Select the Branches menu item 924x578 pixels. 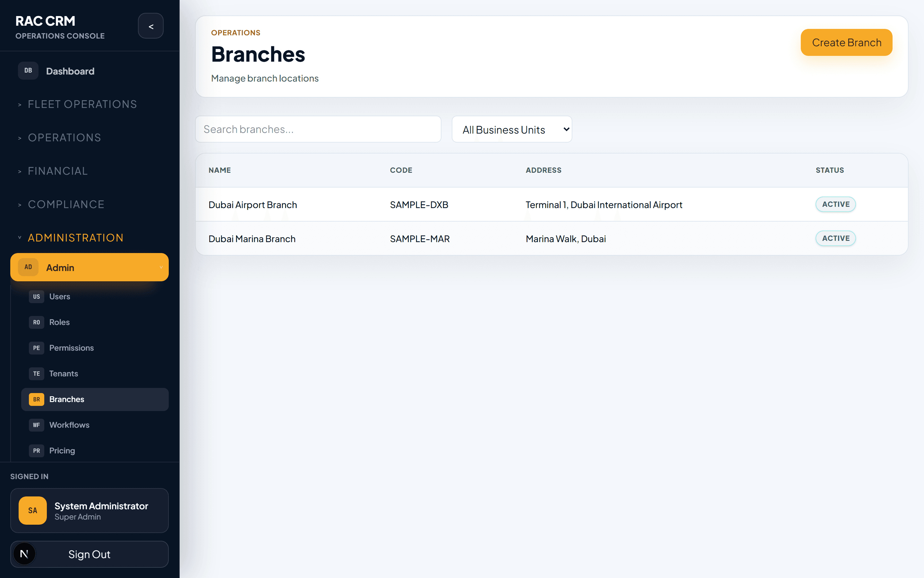tap(95, 399)
